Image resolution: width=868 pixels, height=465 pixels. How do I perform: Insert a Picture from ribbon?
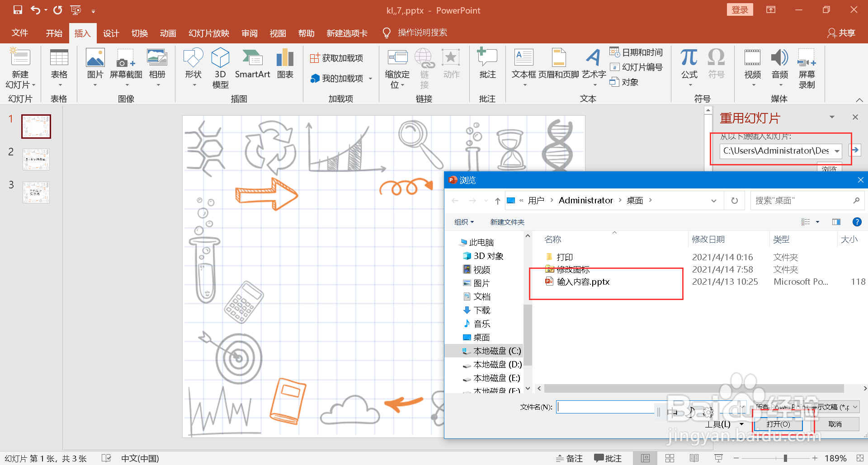95,69
